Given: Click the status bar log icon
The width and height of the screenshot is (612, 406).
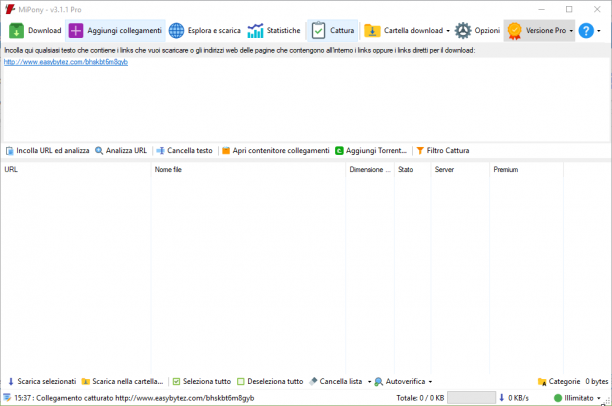Looking at the screenshot, I should 7,398.
